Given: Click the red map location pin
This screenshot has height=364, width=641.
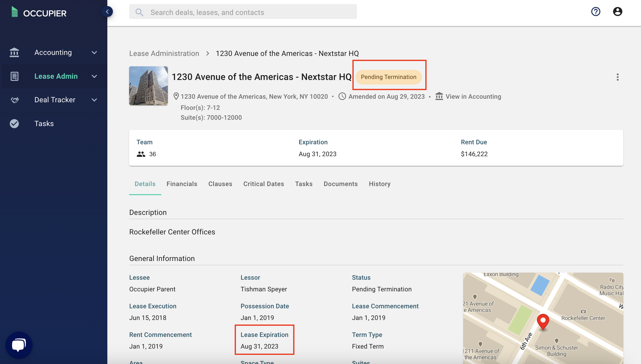Looking at the screenshot, I should [x=543, y=321].
